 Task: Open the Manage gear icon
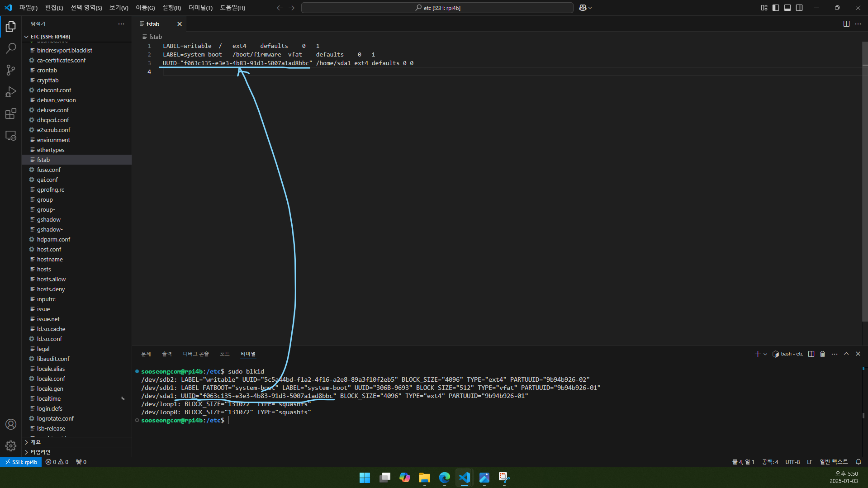pyautogui.click(x=11, y=446)
